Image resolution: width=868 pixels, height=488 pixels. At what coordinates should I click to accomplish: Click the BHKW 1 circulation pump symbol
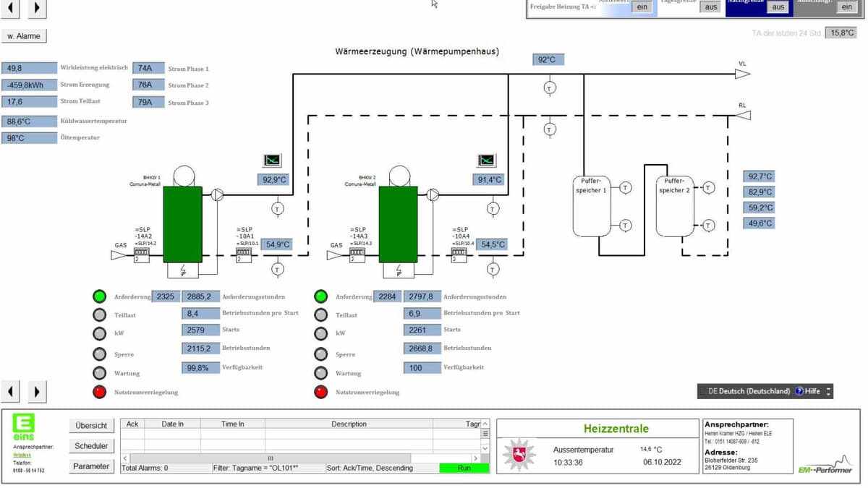218,194
